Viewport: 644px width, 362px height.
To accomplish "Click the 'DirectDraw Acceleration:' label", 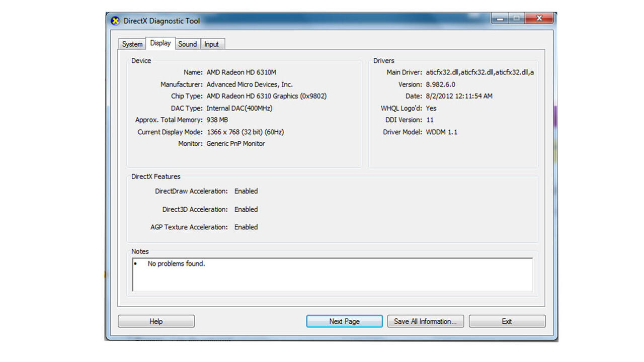I will coord(192,191).
